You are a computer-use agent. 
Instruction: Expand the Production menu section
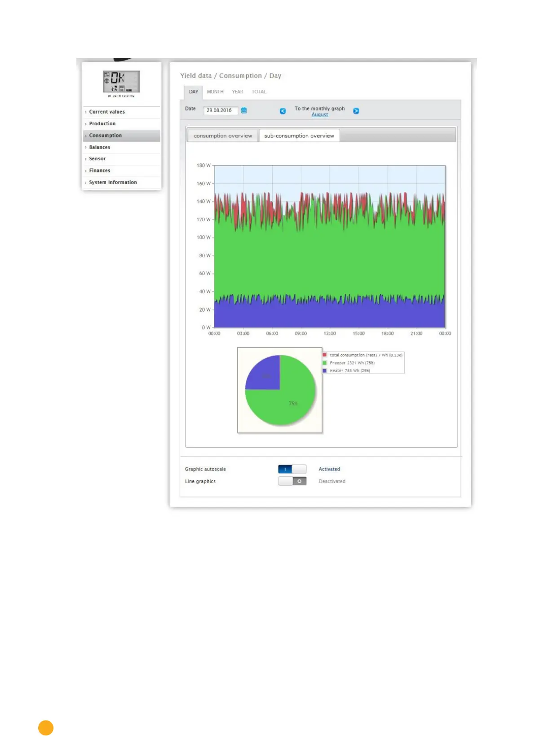[x=102, y=123]
